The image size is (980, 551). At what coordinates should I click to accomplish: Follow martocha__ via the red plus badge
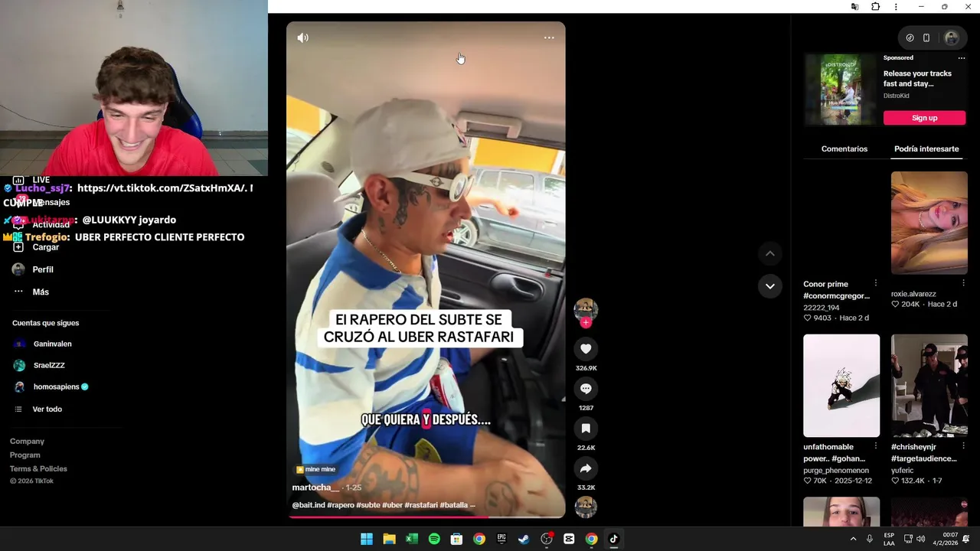[586, 323]
